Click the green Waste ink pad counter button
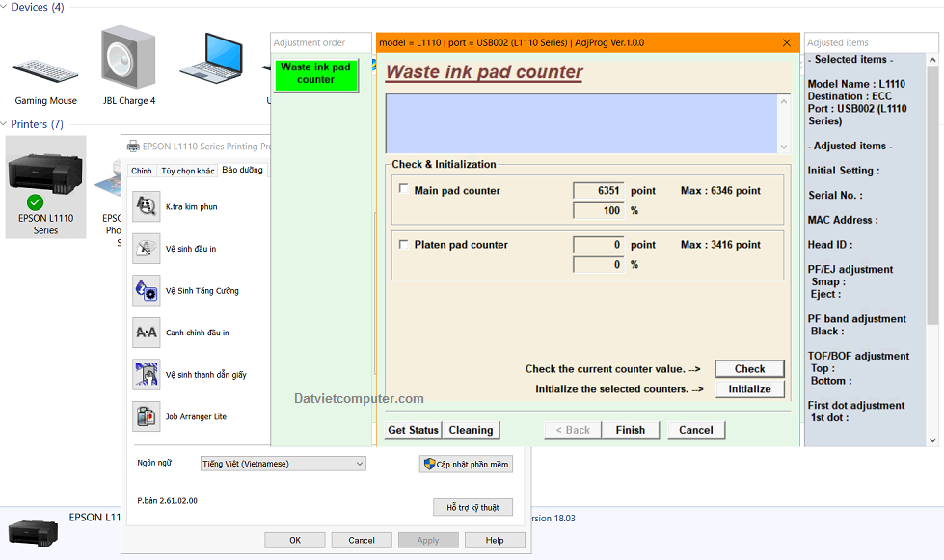Viewport: 944px width, 560px height. pos(315,75)
